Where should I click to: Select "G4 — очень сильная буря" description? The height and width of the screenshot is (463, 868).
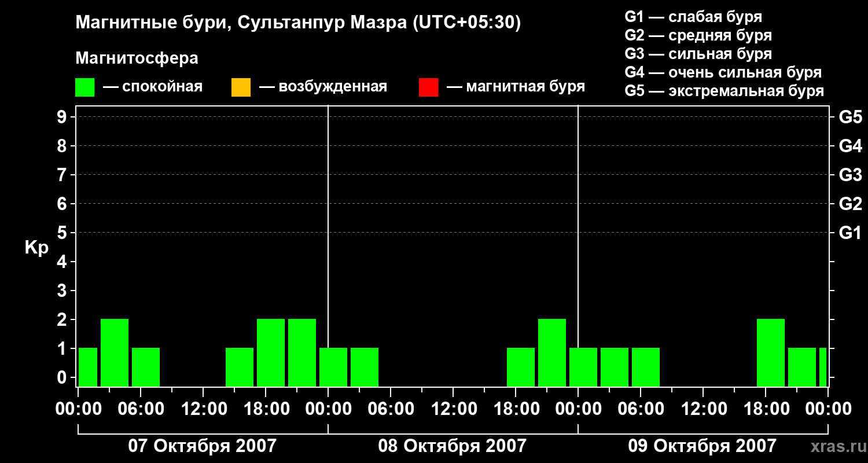[723, 72]
